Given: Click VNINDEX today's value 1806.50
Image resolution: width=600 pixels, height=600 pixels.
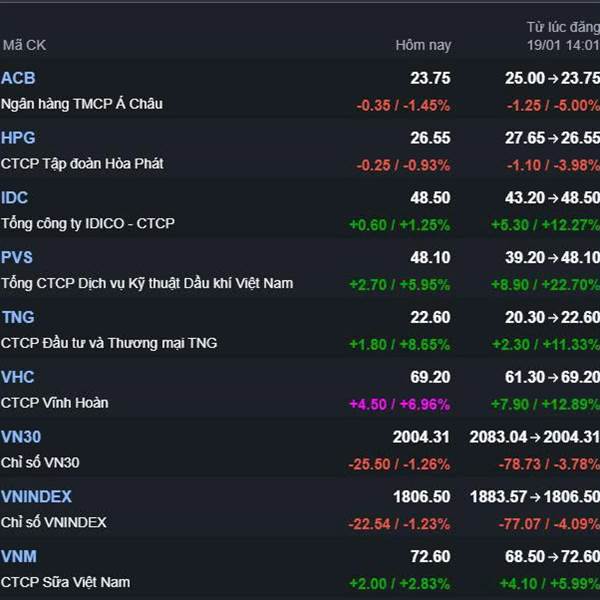Looking at the screenshot, I should [x=422, y=497].
